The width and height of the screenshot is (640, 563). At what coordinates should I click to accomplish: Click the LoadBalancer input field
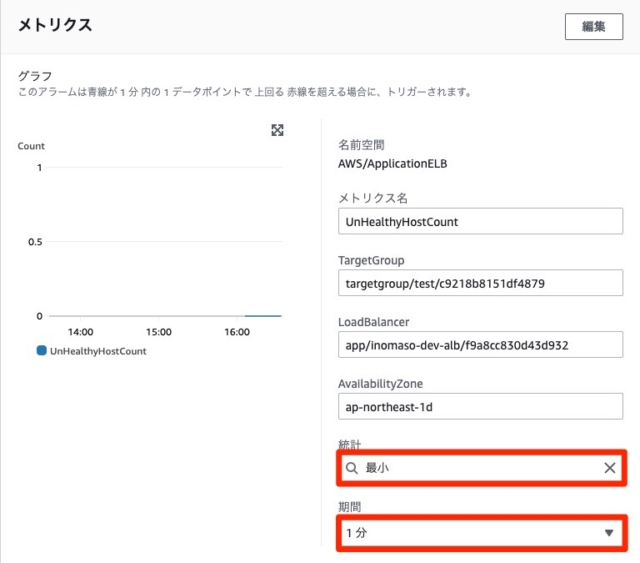(480, 345)
